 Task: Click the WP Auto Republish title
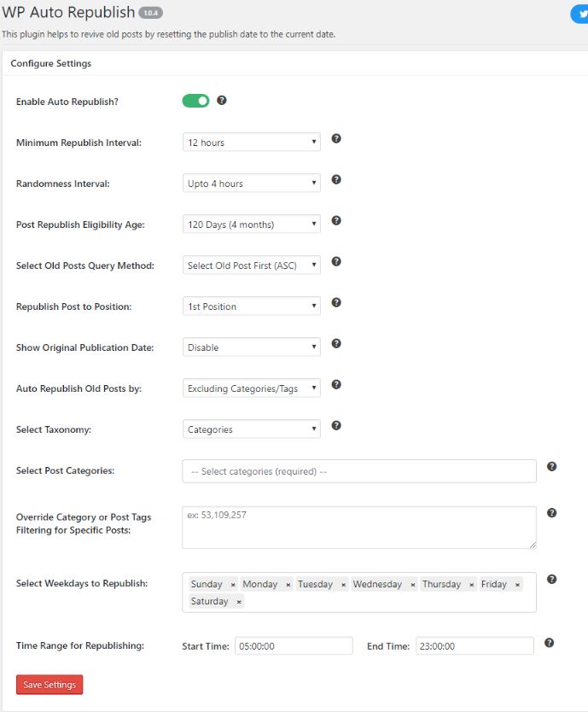pos(68,12)
